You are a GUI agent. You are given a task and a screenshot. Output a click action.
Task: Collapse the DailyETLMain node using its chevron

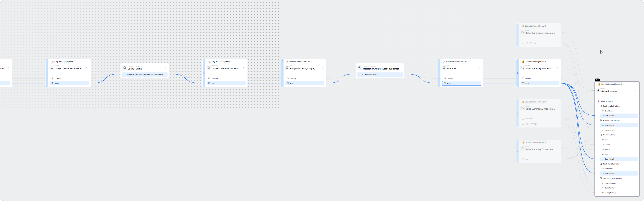coord(165,68)
